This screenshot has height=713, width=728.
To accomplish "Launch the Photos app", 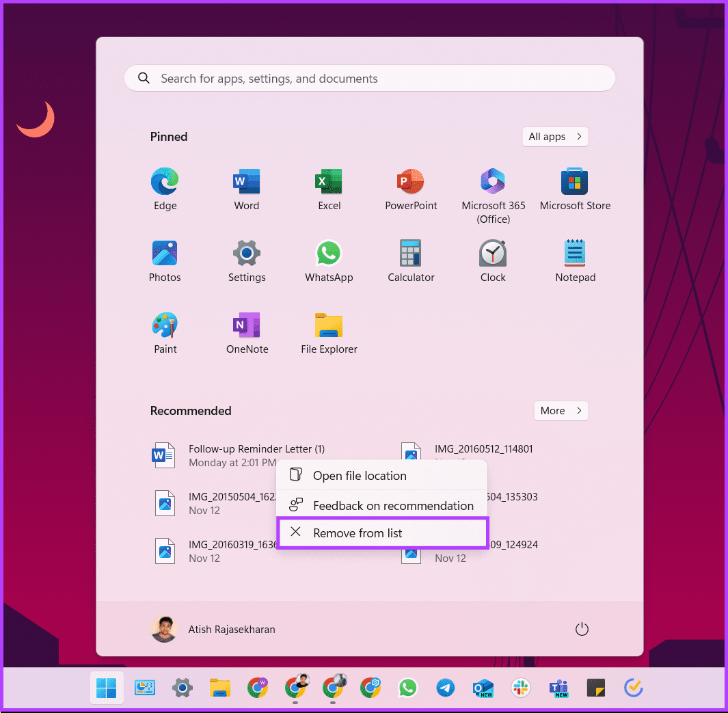I will pos(165,261).
